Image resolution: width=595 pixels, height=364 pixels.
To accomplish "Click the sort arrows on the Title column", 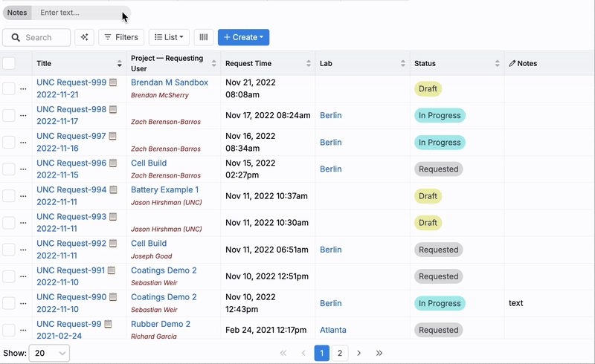I will [x=120, y=64].
